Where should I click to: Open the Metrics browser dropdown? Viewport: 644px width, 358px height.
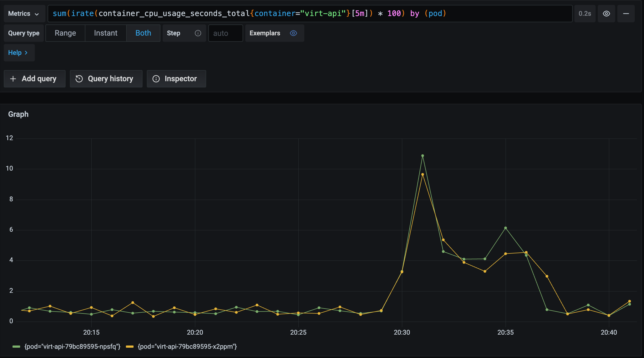coord(24,14)
